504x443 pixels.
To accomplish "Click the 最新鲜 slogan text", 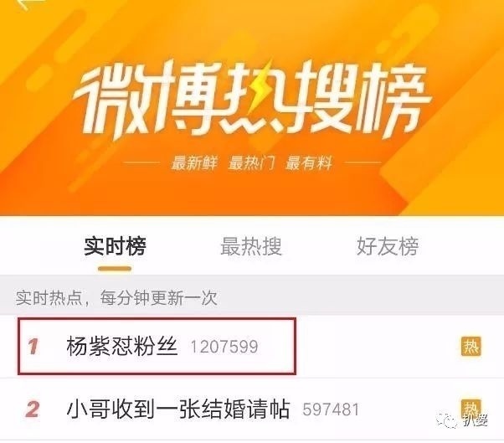I will click(x=194, y=162).
